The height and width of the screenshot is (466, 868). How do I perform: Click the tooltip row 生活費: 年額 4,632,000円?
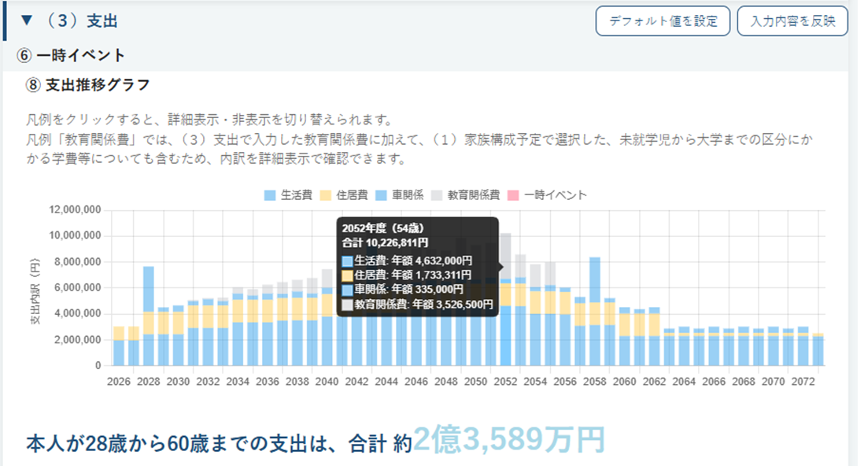pos(407,261)
